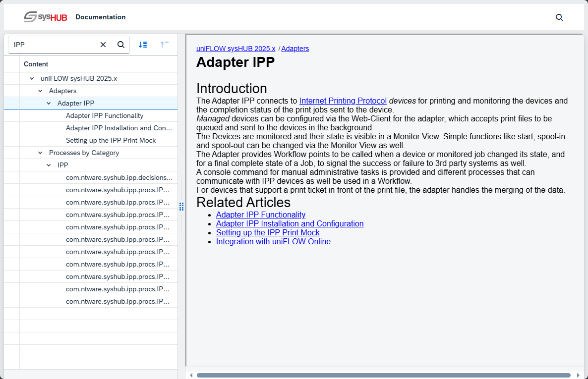Open Integration with uniFLOW Online link
588x379 pixels.
pyautogui.click(x=273, y=242)
